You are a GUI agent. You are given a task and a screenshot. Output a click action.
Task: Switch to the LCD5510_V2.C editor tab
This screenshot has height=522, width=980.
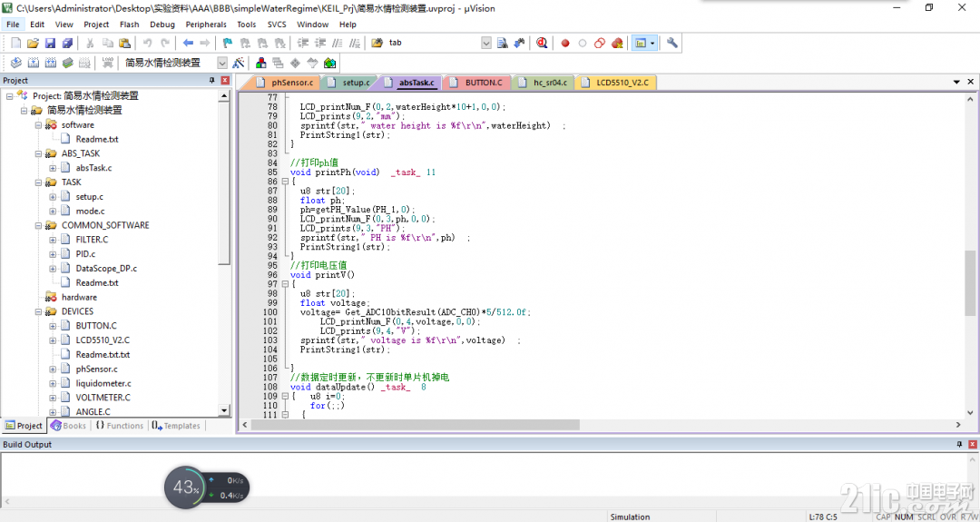[x=615, y=82]
